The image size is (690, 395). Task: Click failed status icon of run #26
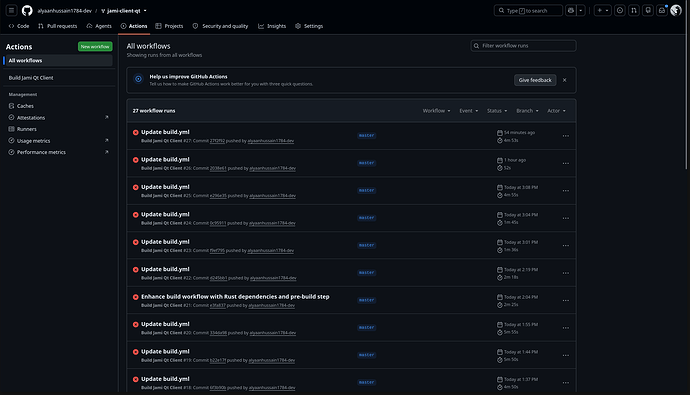[136, 160]
